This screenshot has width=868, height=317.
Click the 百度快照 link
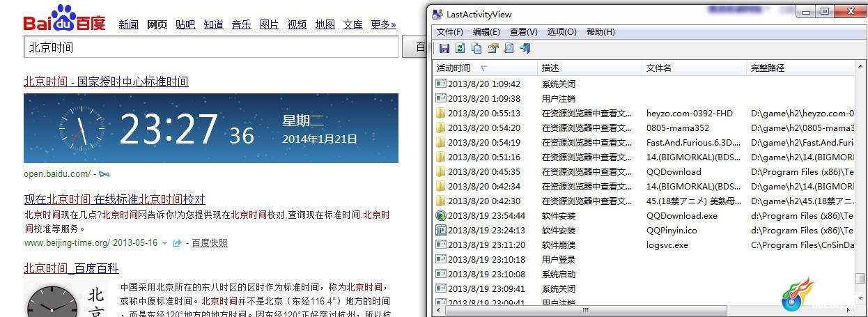click(210, 243)
